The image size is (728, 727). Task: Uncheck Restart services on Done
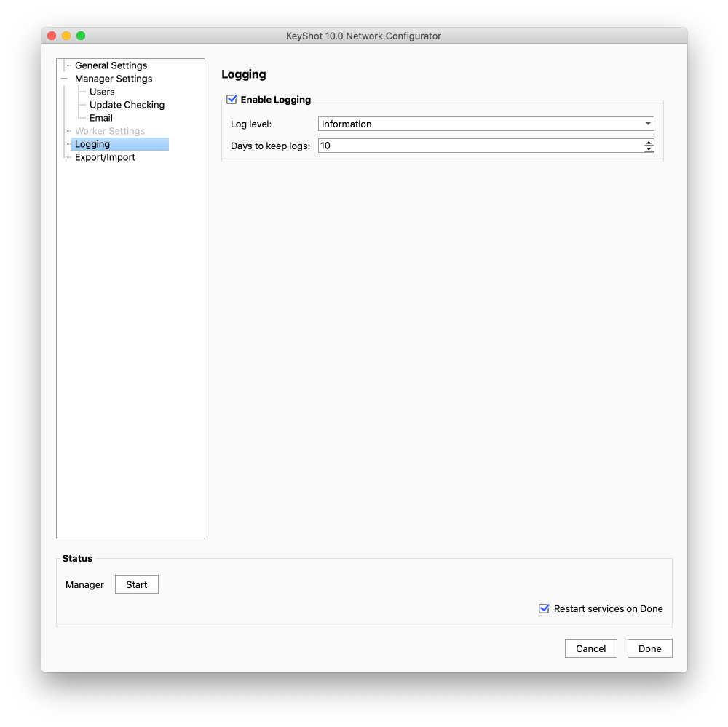[x=544, y=608]
